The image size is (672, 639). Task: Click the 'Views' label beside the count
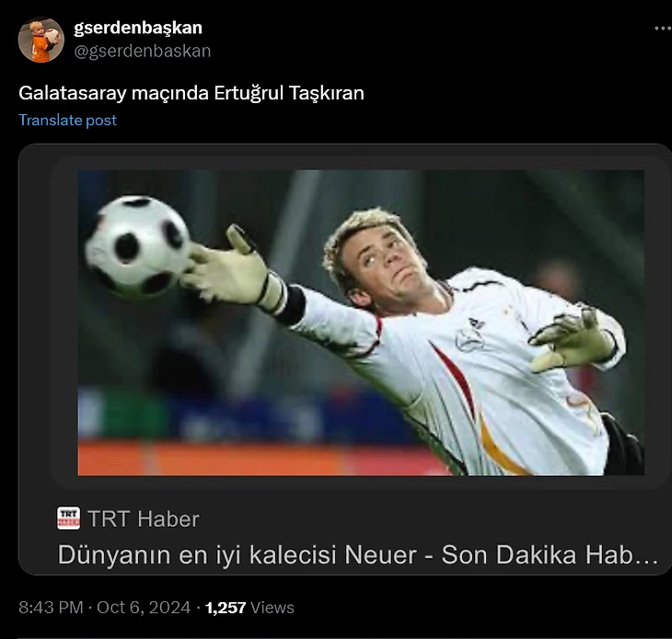pyautogui.click(x=272, y=608)
